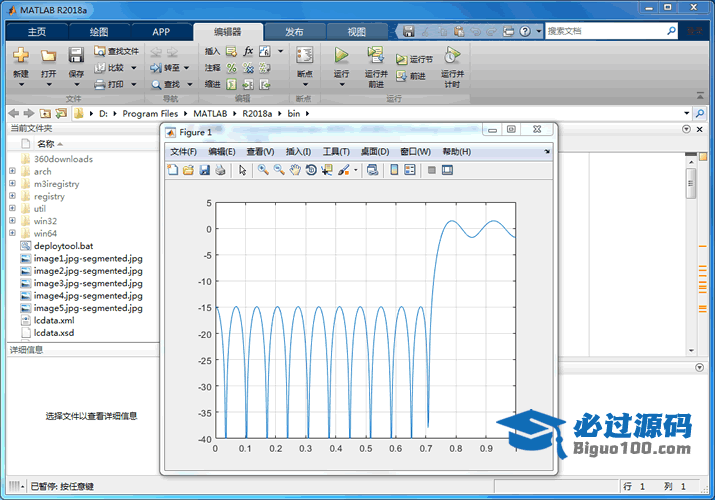Viewport: 715px width, 500px height.
Task: Switch to the 绘图 (Plots) ribbon tab
Action: (100, 31)
